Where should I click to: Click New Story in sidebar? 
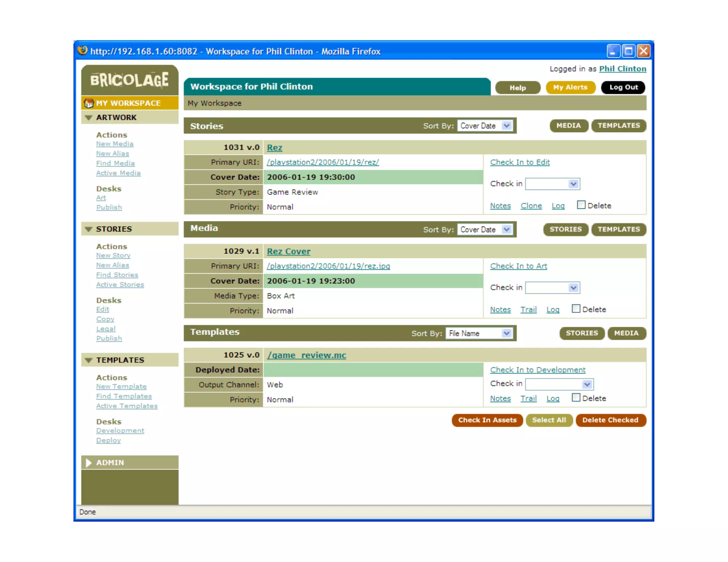point(113,255)
